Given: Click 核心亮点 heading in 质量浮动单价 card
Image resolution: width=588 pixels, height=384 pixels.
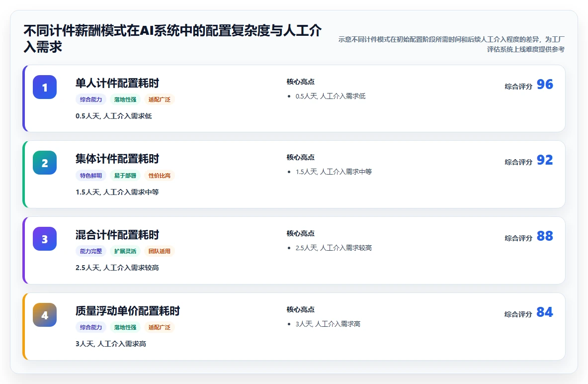Looking at the screenshot, I should point(300,310).
